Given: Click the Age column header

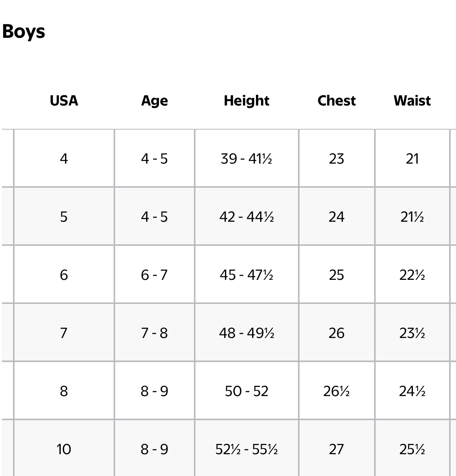Looking at the screenshot, I should coord(155,101).
